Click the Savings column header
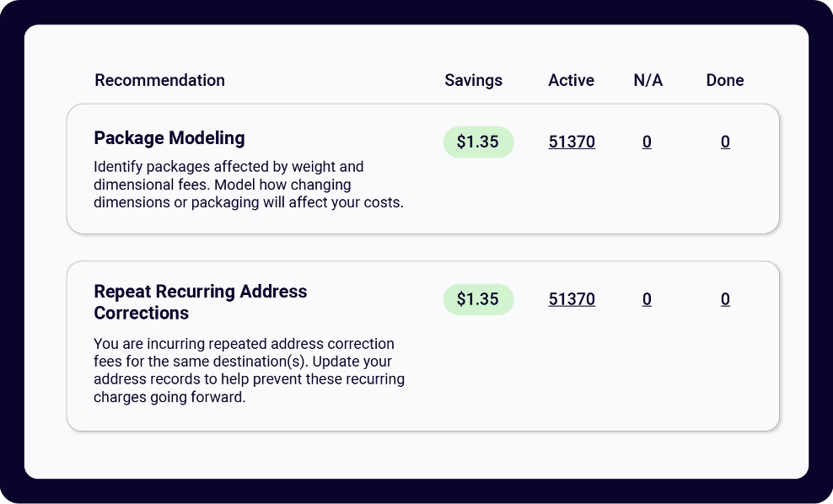The width and height of the screenshot is (833, 504). tap(473, 81)
